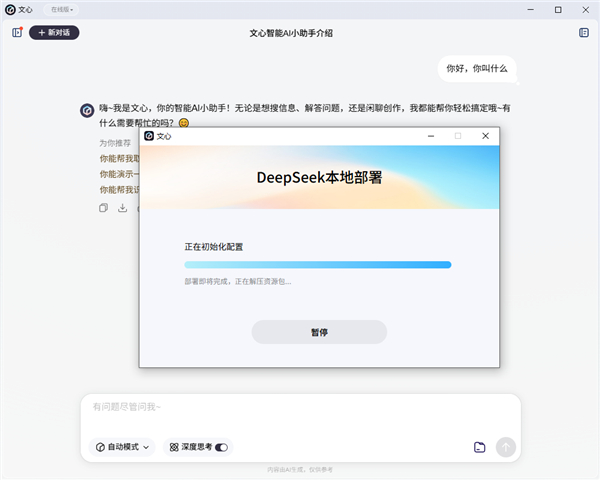The width and height of the screenshot is (600, 480).
Task: Click the deployment progress bar
Action: (317, 265)
